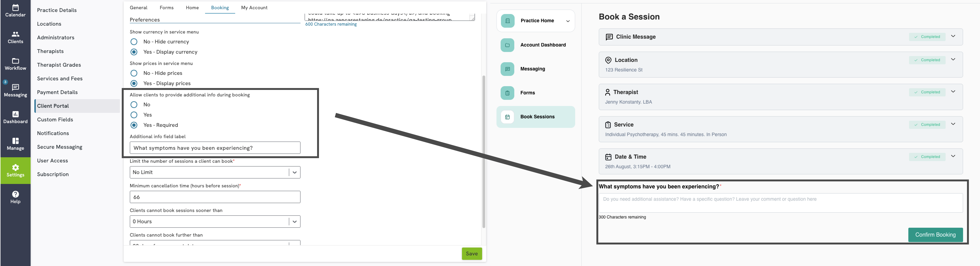The width and height of the screenshot is (980, 266).
Task: Click the green Save button
Action: (472, 254)
